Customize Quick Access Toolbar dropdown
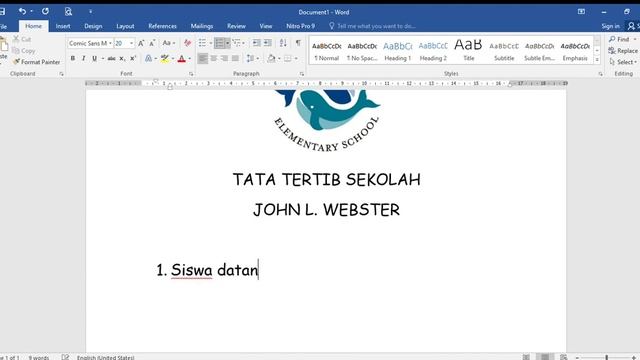The width and height of the screenshot is (640, 360). pyautogui.click(x=91, y=11)
